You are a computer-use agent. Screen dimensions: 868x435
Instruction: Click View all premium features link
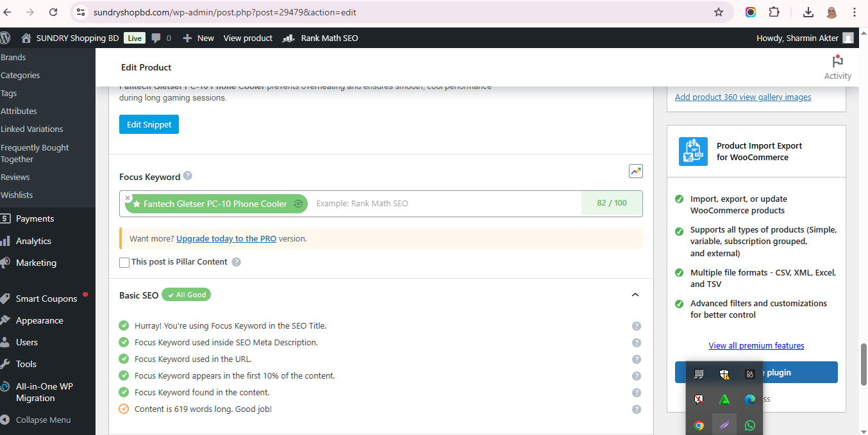coord(756,345)
